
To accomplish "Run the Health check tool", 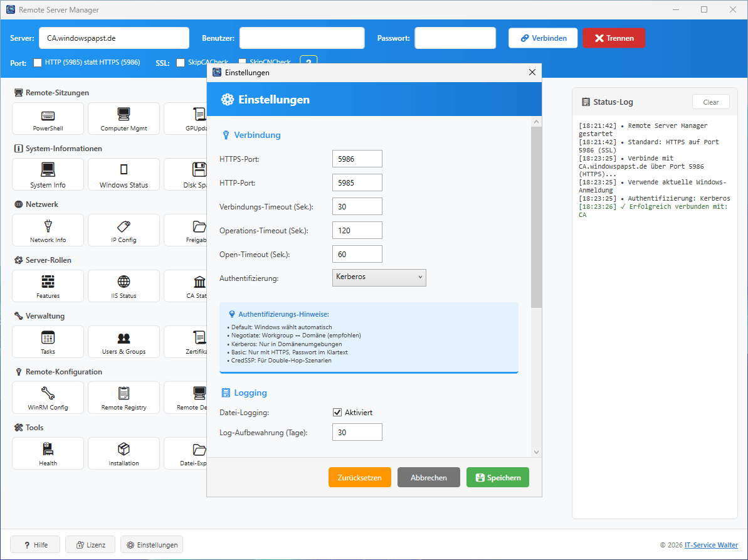I will (48, 453).
